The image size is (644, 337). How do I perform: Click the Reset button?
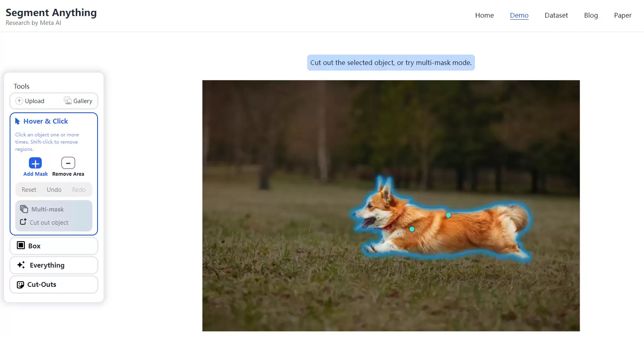pyautogui.click(x=29, y=190)
